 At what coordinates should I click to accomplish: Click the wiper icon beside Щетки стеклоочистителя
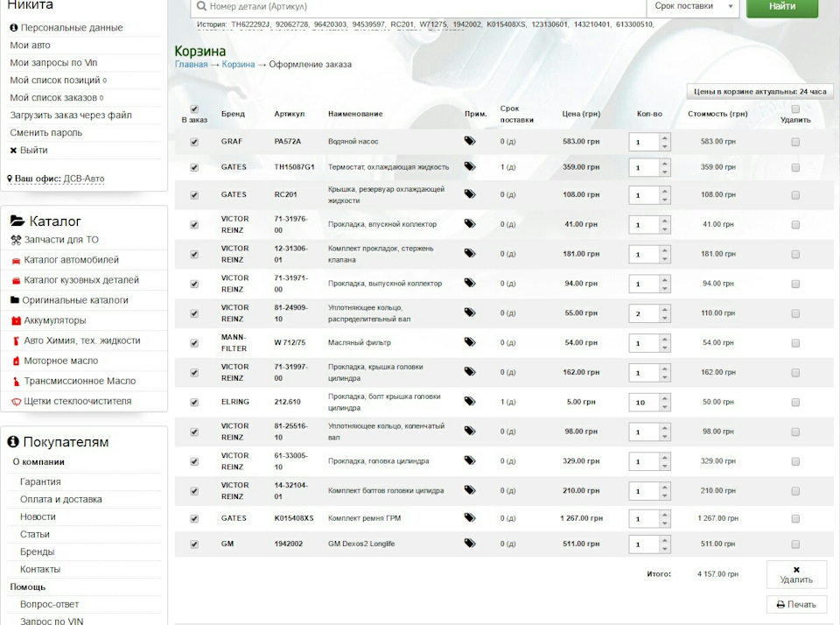(16, 402)
